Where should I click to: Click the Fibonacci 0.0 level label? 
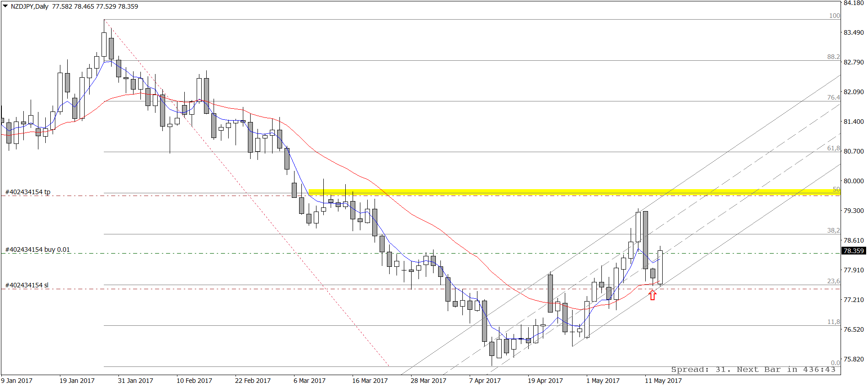[x=835, y=363]
